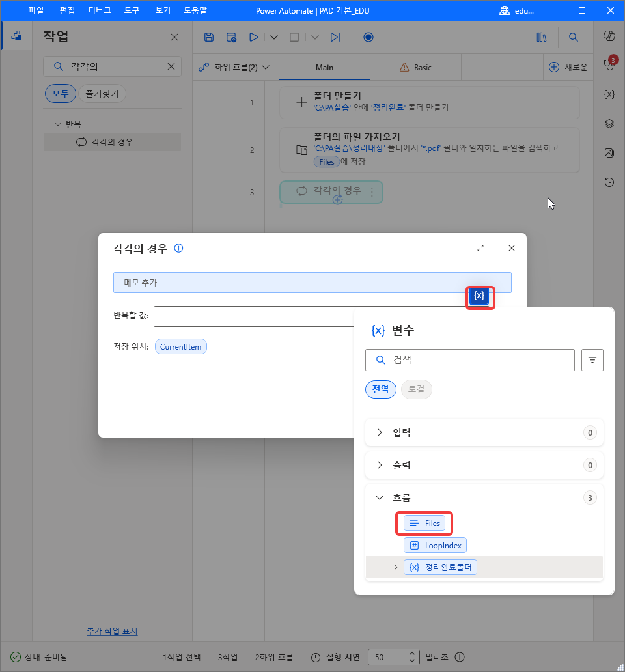Click the info icon beside 각각의 경우 title
Viewport: 625px width, 672px height.
click(178, 248)
